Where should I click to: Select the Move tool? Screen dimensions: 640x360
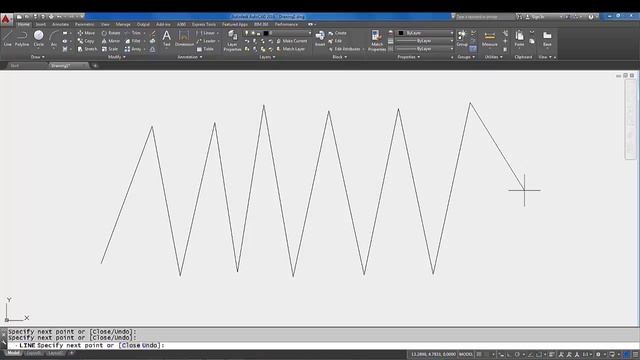(86, 33)
